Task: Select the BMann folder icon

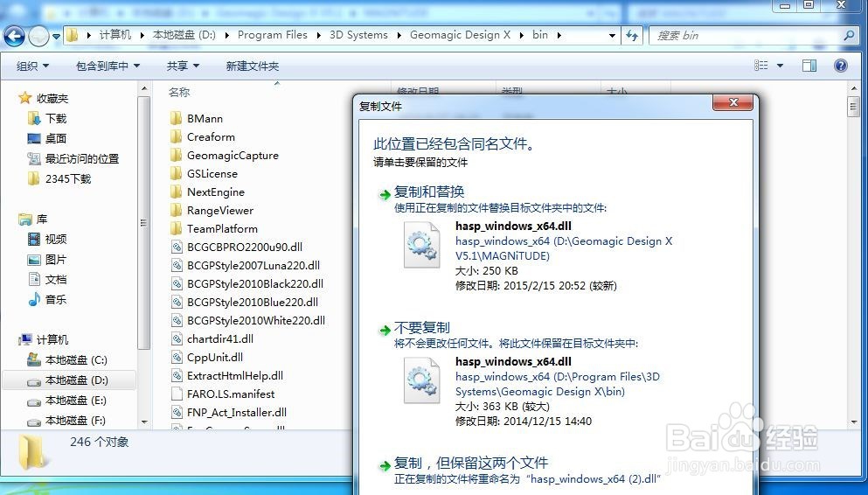Action: pyautogui.click(x=176, y=118)
